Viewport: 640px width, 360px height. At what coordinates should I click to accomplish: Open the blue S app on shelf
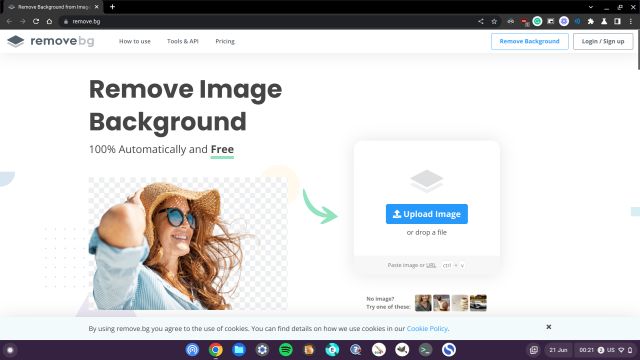(x=449, y=350)
